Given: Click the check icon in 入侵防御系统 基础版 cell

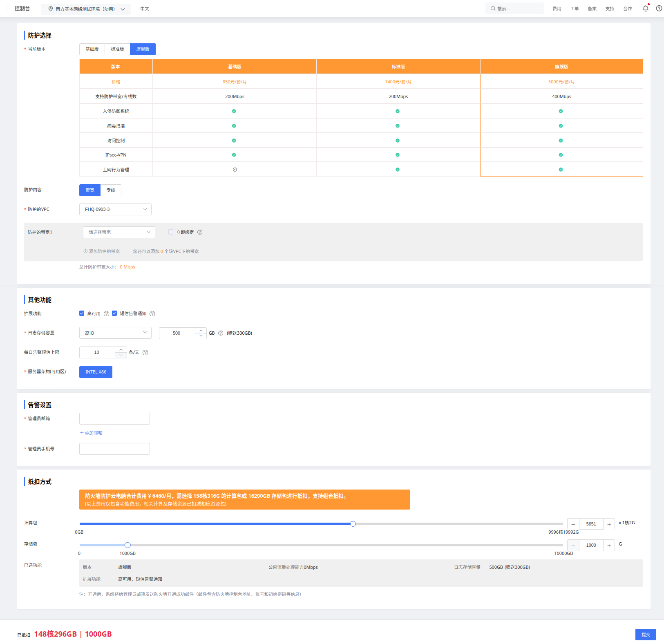Looking at the screenshot, I should [234, 111].
